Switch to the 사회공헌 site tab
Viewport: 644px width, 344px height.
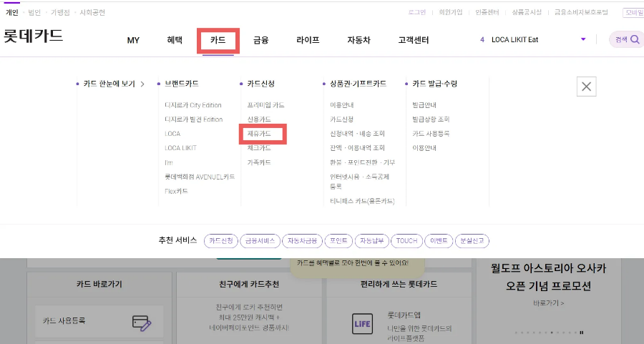point(92,12)
